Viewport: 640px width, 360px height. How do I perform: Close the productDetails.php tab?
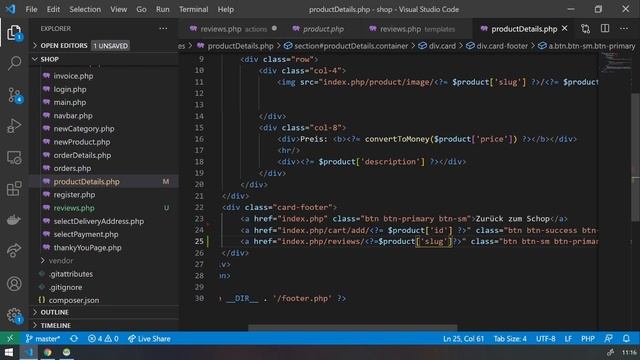click(564, 28)
